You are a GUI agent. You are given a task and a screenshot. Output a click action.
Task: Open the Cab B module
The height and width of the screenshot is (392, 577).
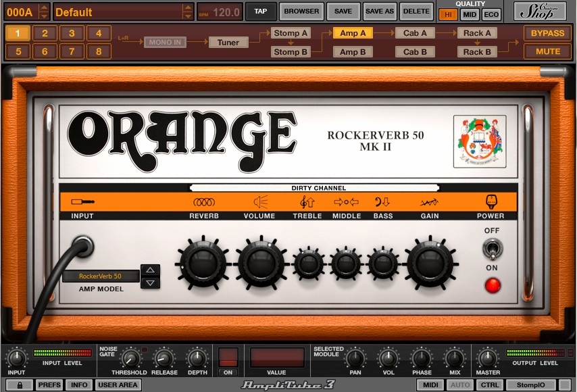[415, 52]
